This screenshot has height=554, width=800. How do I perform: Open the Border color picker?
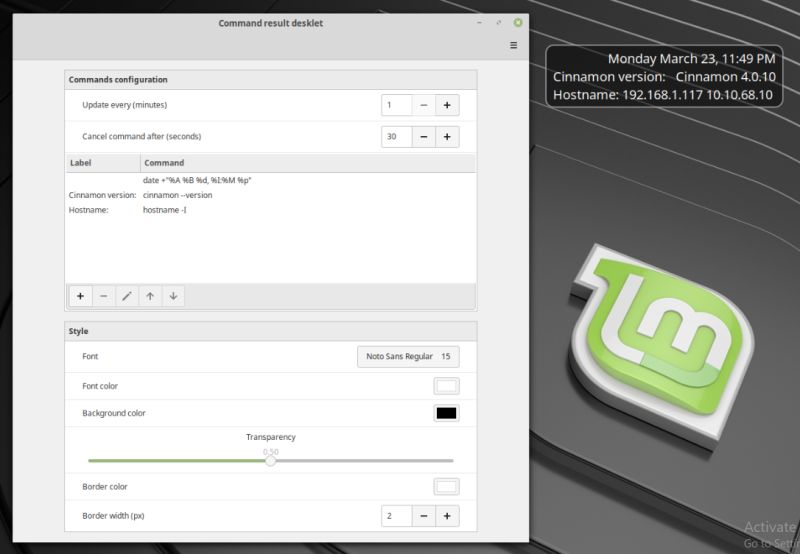[x=446, y=487]
